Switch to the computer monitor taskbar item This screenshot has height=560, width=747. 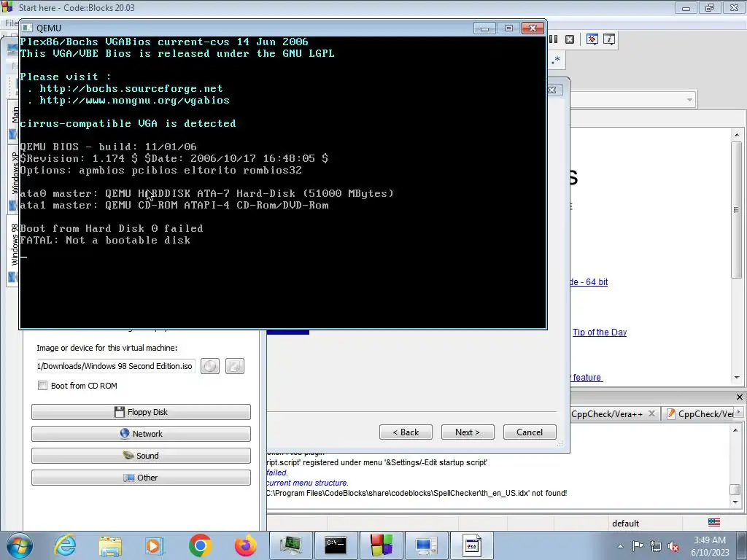pos(426,545)
